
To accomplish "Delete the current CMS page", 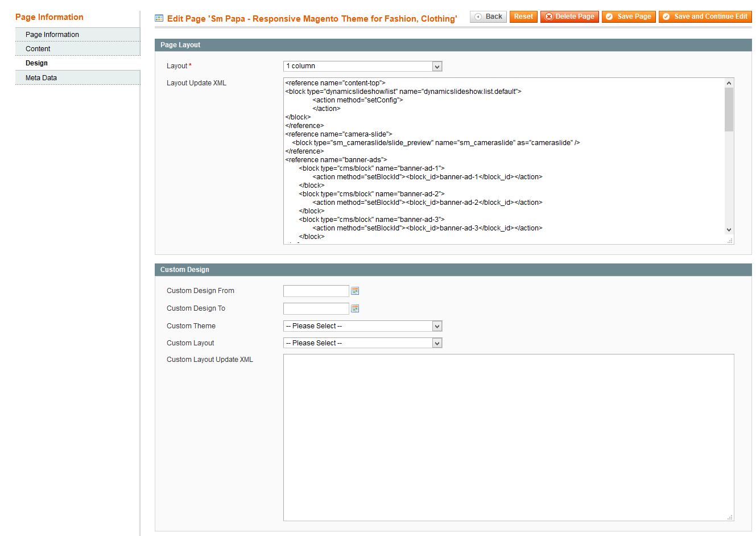I will coord(569,17).
